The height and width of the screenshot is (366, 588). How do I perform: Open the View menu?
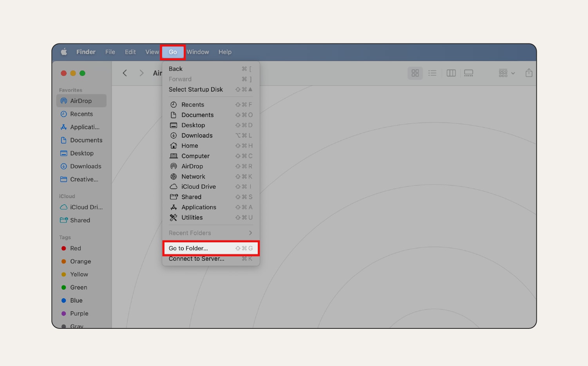click(x=152, y=52)
